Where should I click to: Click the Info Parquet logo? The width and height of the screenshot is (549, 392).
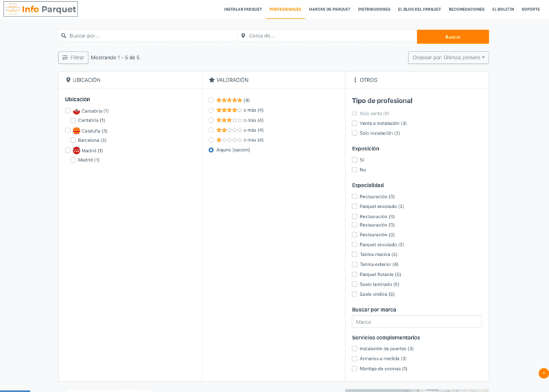coord(40,9)
